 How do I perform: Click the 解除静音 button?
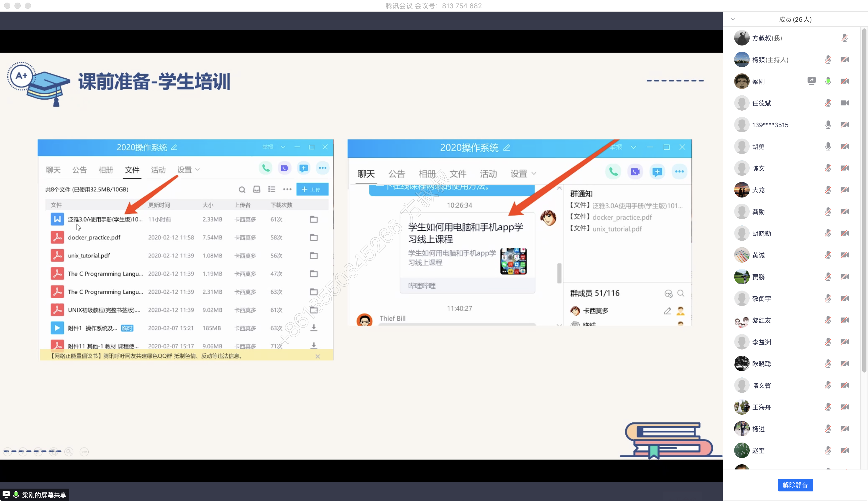pos(795,485)
